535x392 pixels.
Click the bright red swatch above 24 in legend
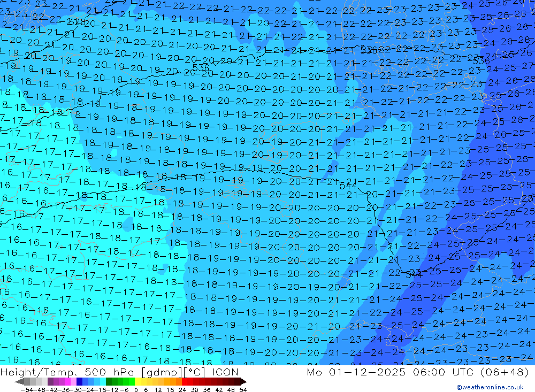[184, 381]
